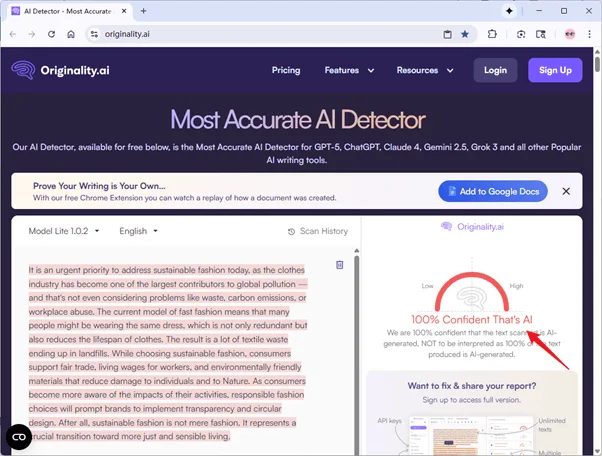The width and height of the screenshot is (602, 456).
Task: Open the Resources menu
Action: (424, 70)
